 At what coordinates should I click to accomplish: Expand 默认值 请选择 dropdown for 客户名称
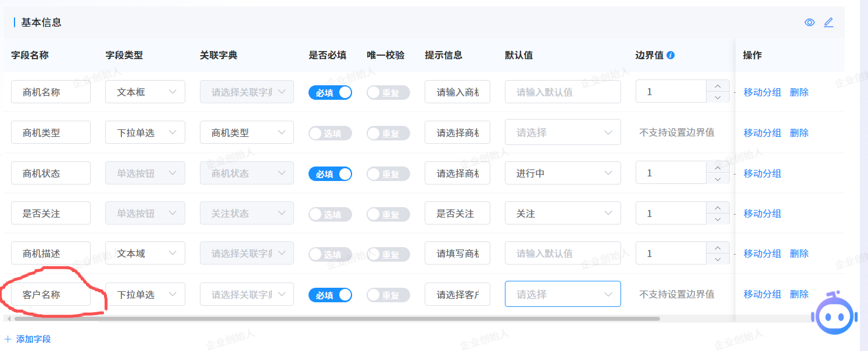563,294
